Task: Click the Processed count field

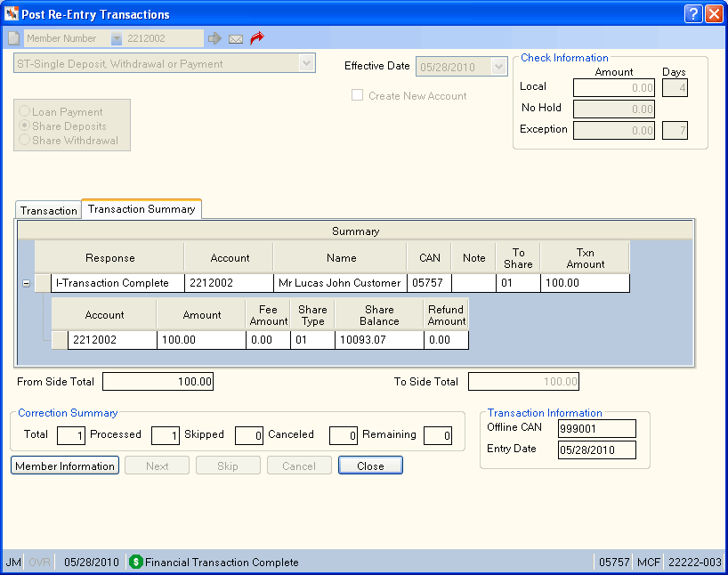Action: click(x=166, y=435)
